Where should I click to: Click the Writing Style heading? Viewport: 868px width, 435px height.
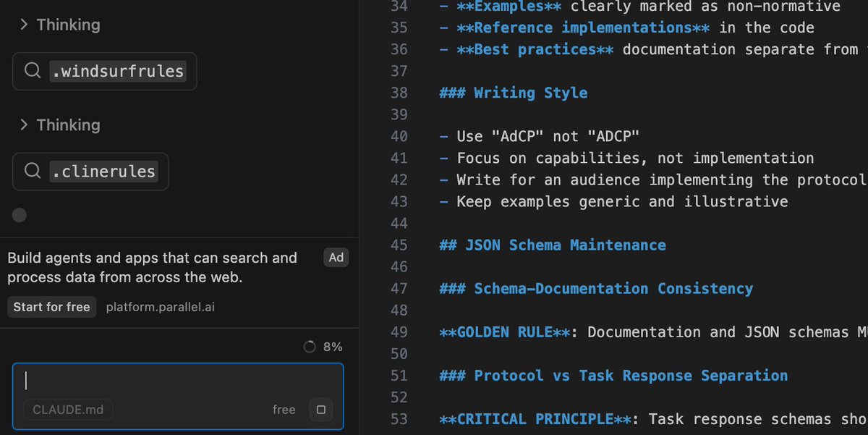(x=514, y=93)
